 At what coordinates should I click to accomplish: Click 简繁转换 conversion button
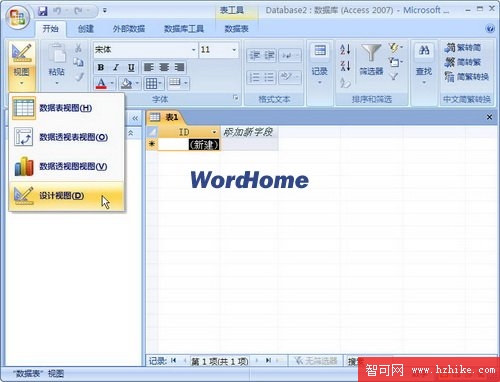tap(466, 77)
